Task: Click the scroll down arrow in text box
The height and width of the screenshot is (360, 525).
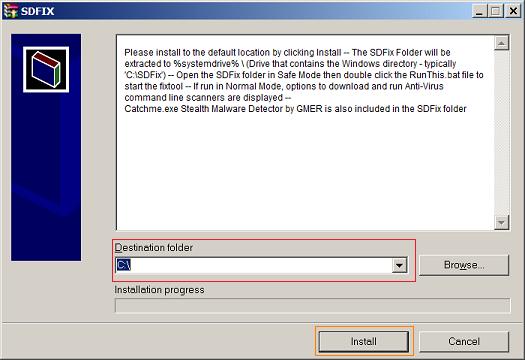Action: coord(501,222)
